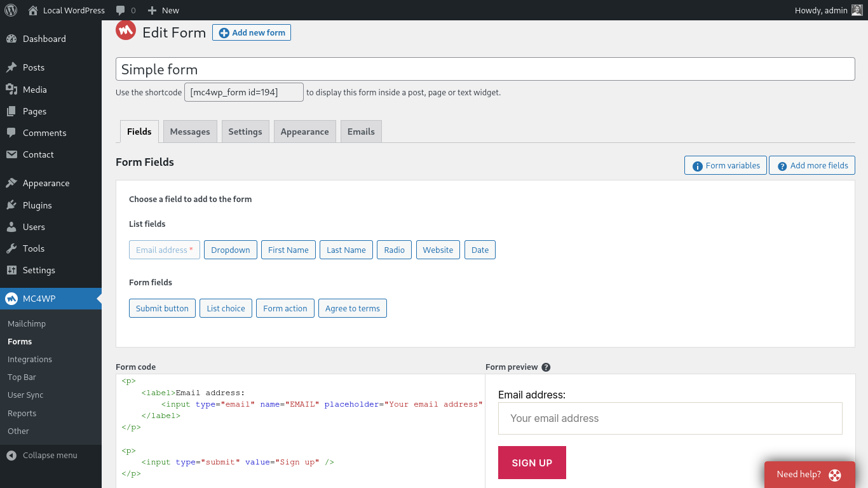This screenshot has width=868, height=488.
Task: Open the comments bubble icon in admin bar
Action: click(x=121, y=10)
